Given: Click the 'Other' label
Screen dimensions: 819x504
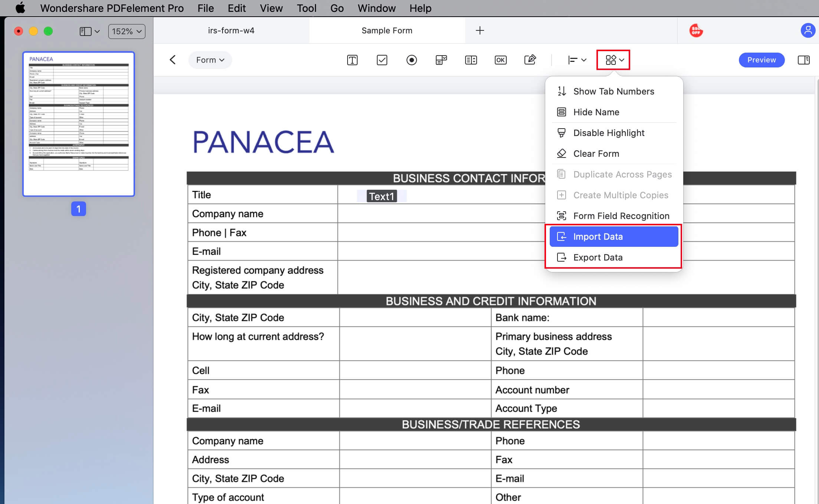Looking at the screenshot, I should coord(508,497).
